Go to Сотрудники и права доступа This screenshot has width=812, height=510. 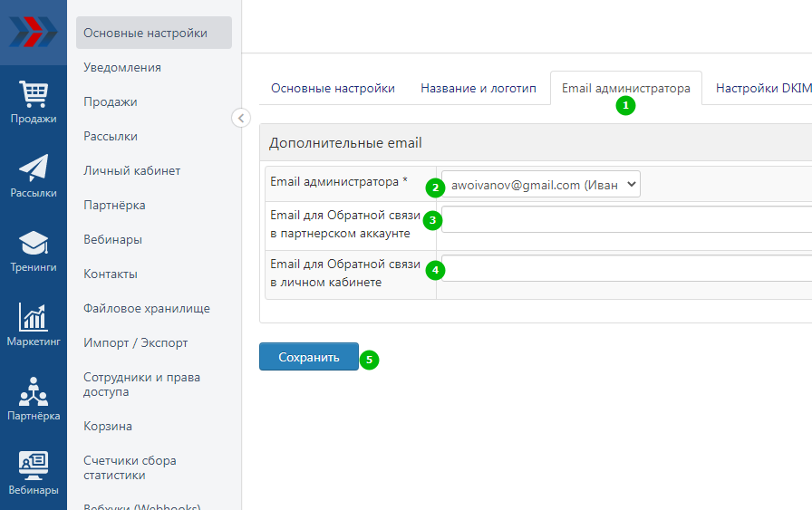[142, 384]
